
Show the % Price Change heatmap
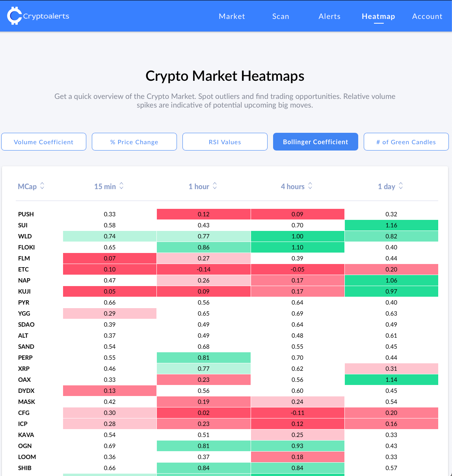(134, 142)
